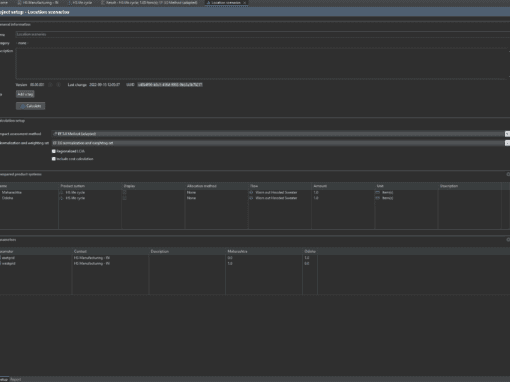Image resolution: width=510 pixels, height=382 pixels.
Task: Click the Location scenarios tab project icon
Action: click(208, 2)
